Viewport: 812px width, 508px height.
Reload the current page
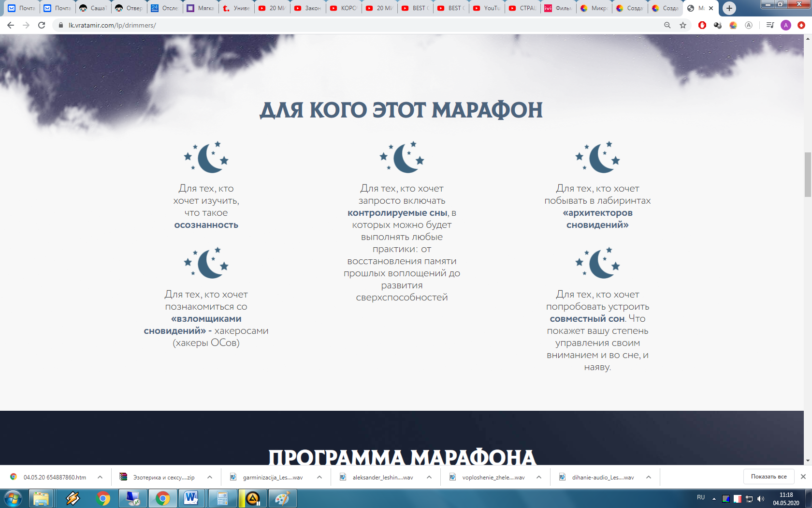click(42, 25)
